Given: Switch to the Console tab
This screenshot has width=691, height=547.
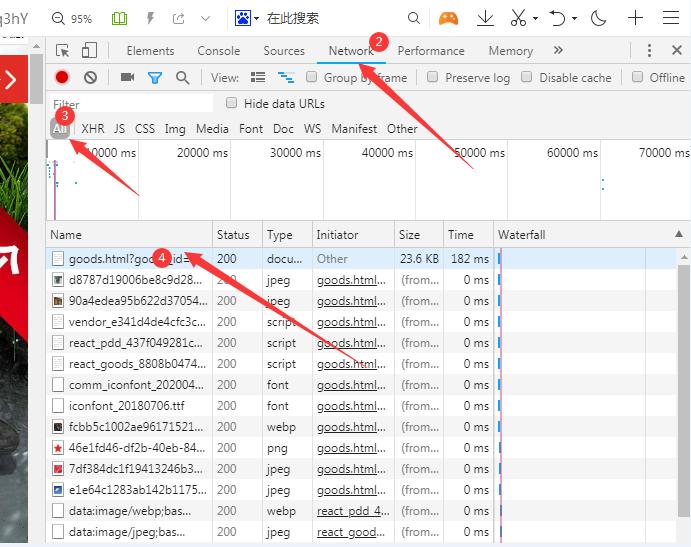Looking at the screenshot, I should pos(218,51).
